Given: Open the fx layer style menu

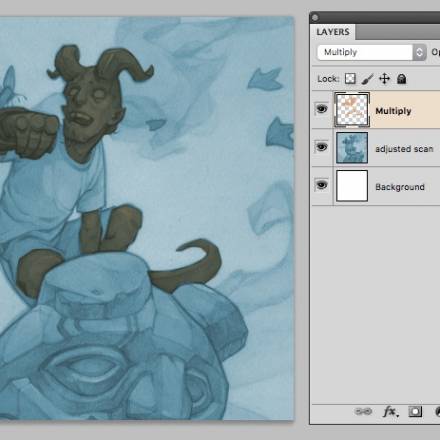Looking at the screenshot, I should [390, 412].
